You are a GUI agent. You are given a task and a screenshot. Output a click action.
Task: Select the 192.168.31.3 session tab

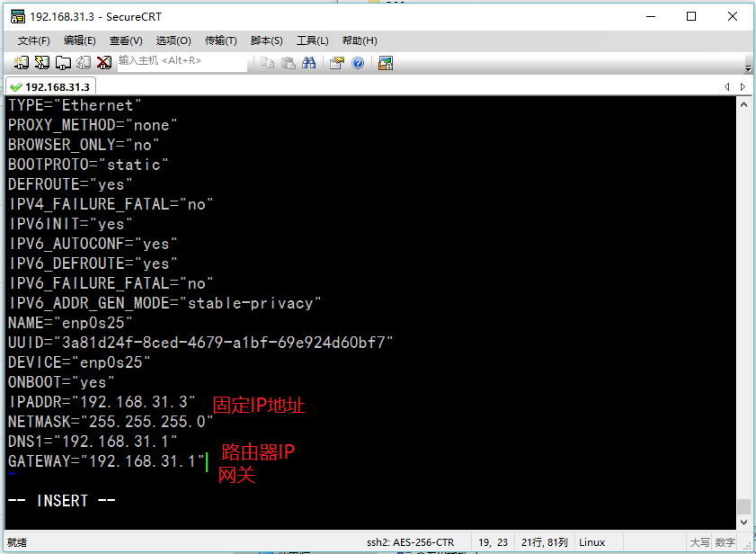pyautogui.click(x=50, y=87)
